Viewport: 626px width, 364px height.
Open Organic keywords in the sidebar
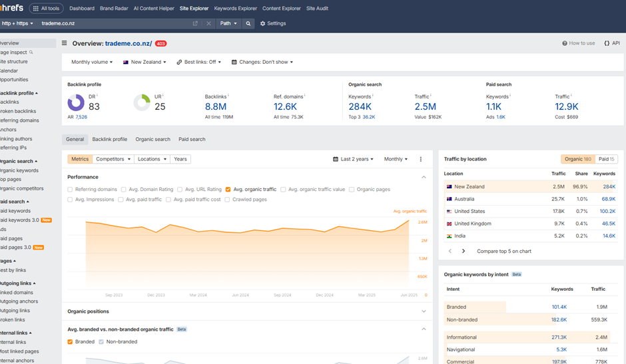click(19, 170)
